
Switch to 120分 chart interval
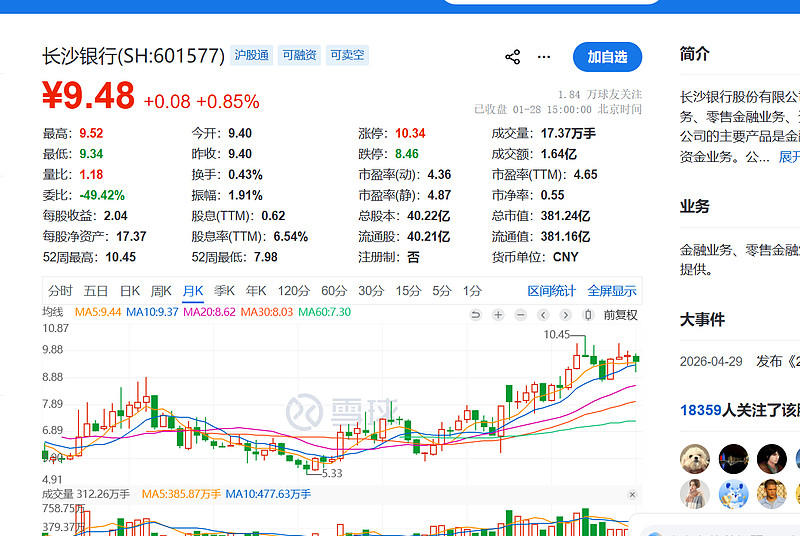click(x=293, y=291)
